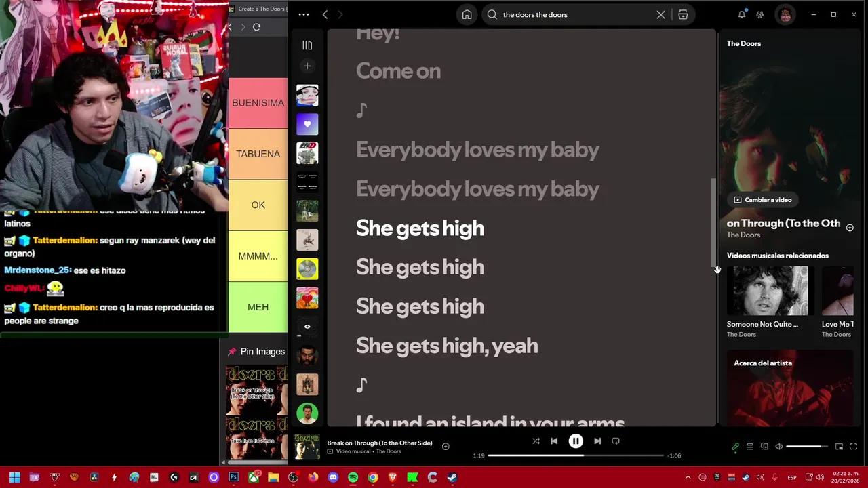Open notifications bell
The image size is (868, 488).
click(x=742, y=14)
